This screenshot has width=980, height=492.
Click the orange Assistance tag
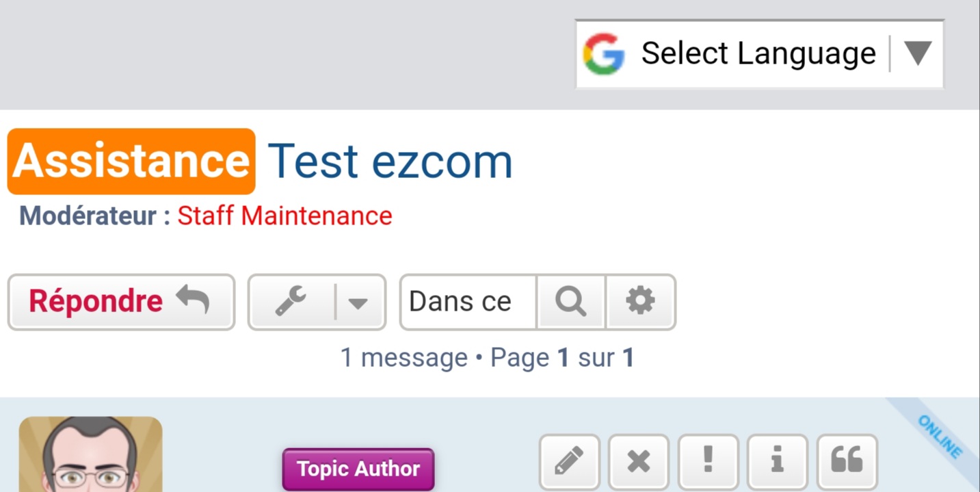coord(131,161)
